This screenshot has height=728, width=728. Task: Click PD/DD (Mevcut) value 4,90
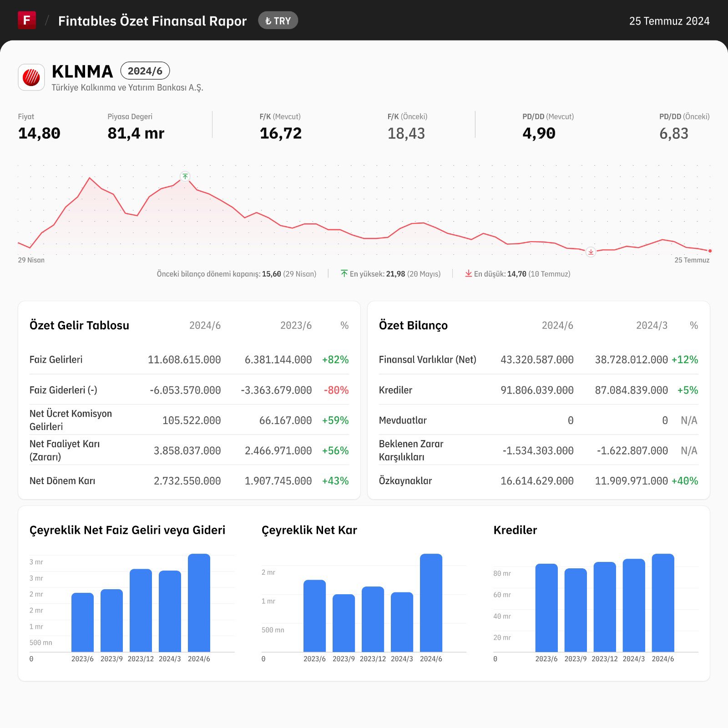pos(539,133)
